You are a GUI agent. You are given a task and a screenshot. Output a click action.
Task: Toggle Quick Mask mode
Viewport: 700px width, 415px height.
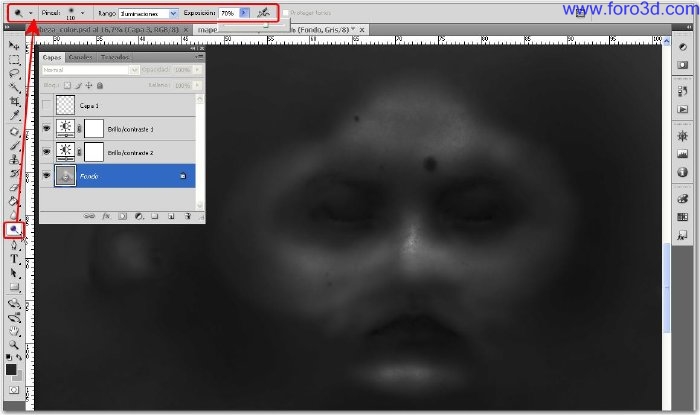(14, 390)
